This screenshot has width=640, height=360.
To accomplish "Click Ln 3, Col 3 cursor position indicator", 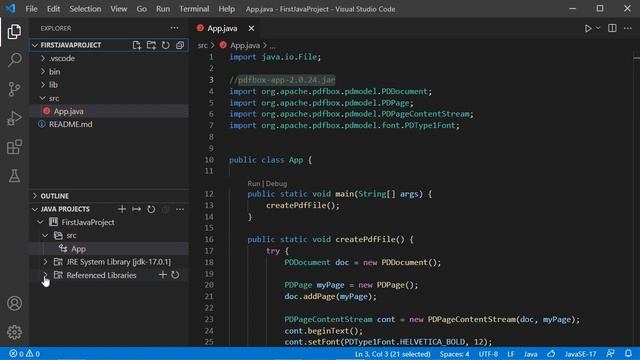I will point(393,353).
